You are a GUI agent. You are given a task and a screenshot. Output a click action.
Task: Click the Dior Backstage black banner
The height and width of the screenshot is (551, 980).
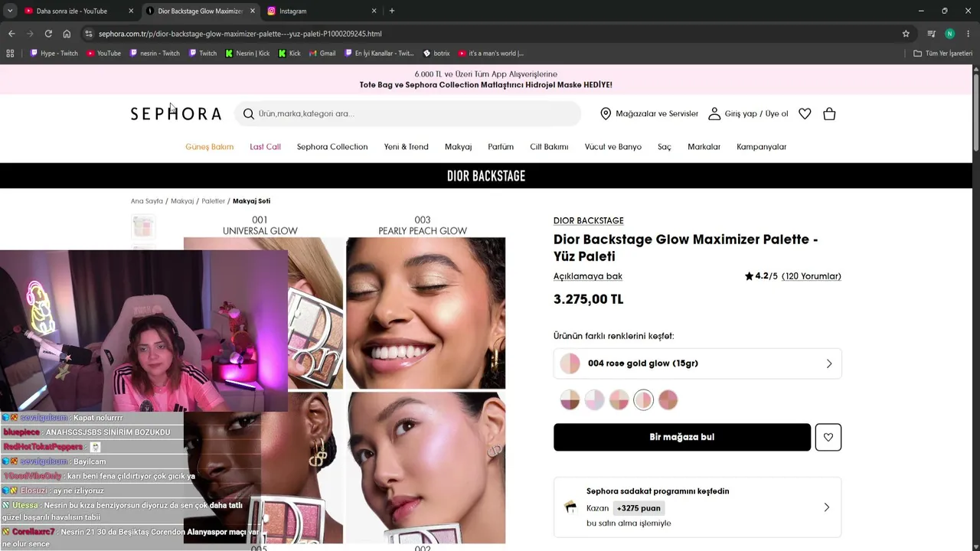pyautogui.click(x=486, y=176)
